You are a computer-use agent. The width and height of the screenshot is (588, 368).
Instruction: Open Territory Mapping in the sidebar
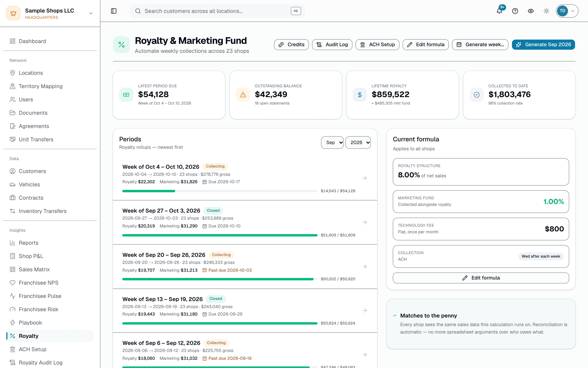pos(50,86)
